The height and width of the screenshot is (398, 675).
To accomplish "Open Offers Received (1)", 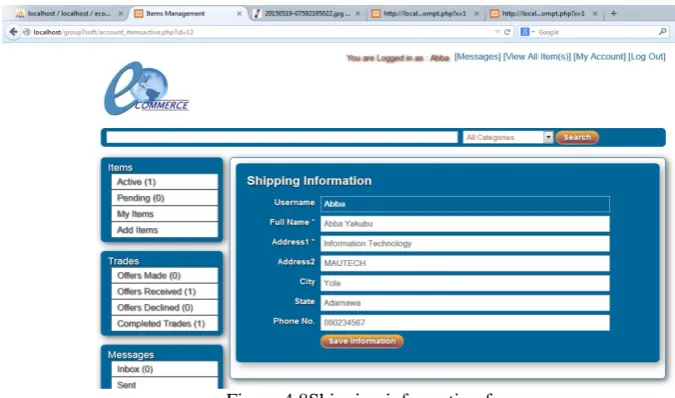I will pyautogui.click(x=164, y=292).
